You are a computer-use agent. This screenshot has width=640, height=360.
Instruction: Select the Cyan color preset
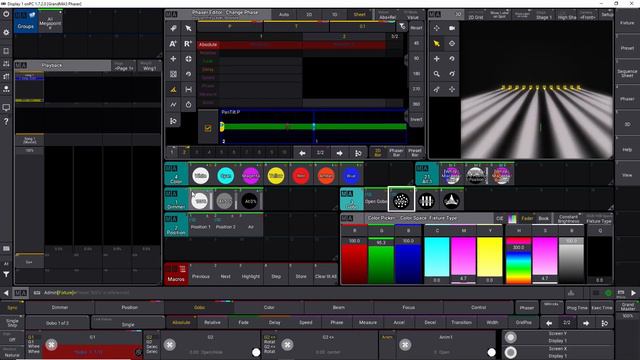pyautogui.click(x=226, y=176)
